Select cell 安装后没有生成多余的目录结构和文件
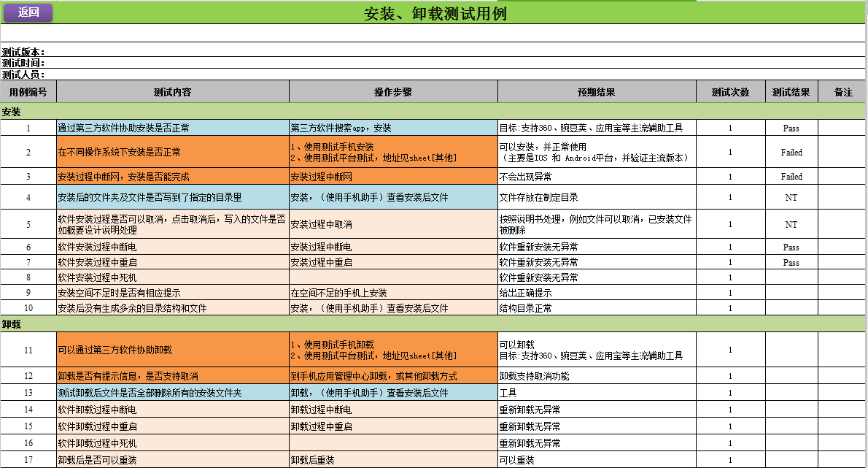Image resolution: width=868 pixels, height=468 pixels. [x=173, y=308]
